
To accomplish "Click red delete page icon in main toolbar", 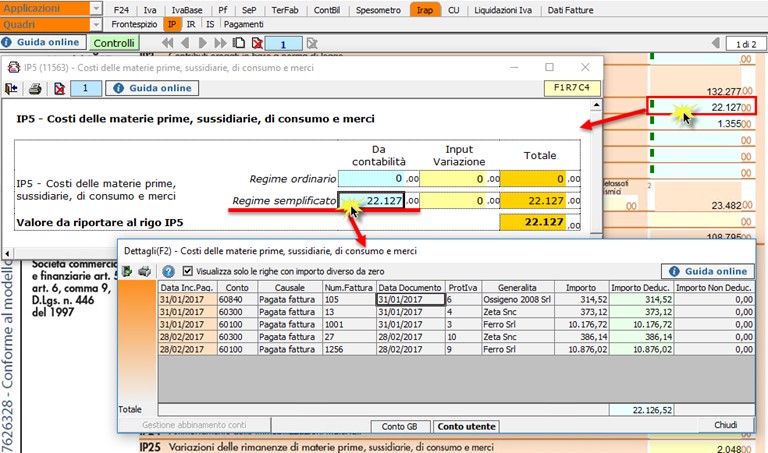I will [x=257, y=43].
